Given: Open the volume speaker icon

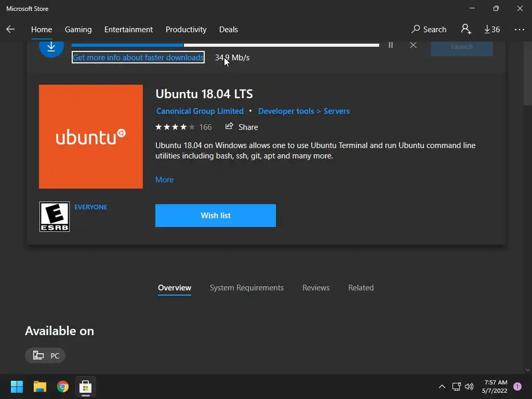Looking at the screenshot, I should click(469, 387).
